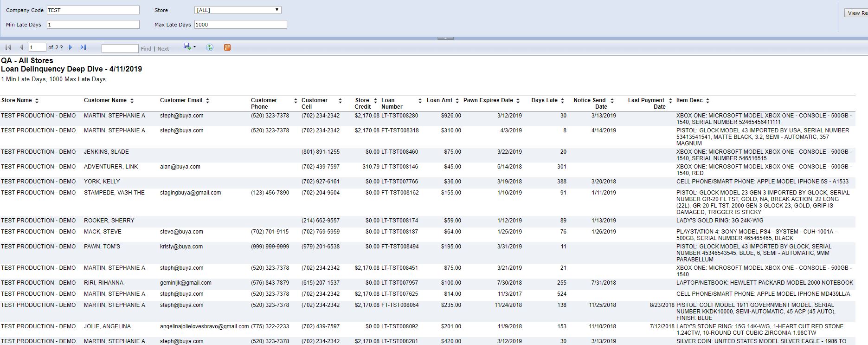The height and width of the screenshot is (345, 868).
Task: Sort by Notice Send Date column arrows
Action: point(612,101)
